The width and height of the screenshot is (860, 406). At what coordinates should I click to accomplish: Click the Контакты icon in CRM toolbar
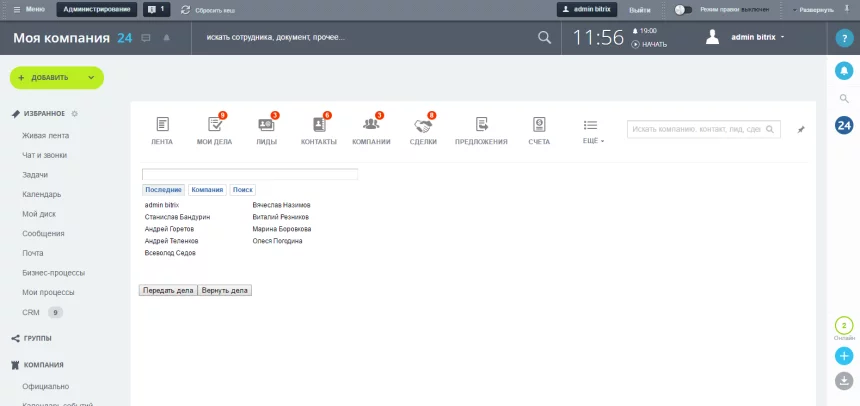click(319, 125)
